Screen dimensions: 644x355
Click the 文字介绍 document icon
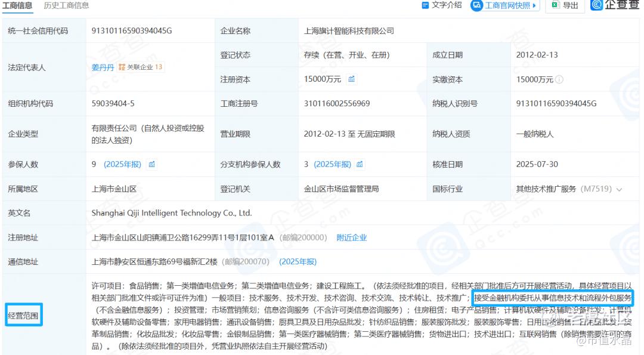tap(425, 5)
